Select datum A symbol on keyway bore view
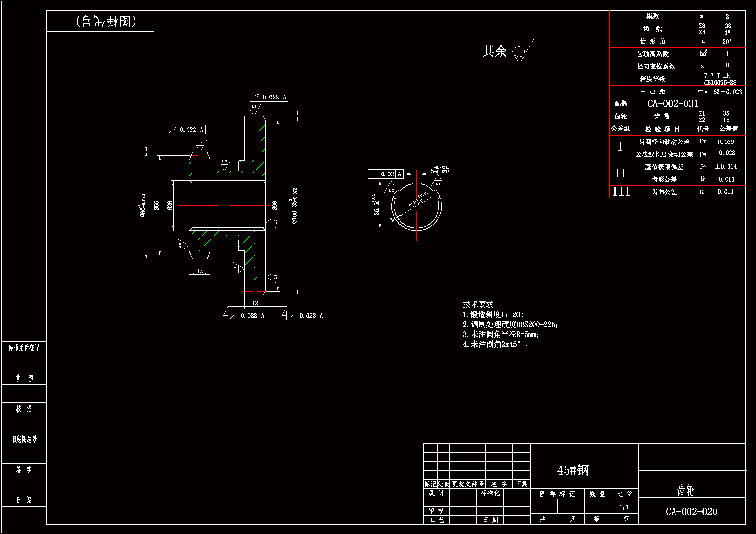Viewport: 756px width, 534px height. (x=392, y=220)
